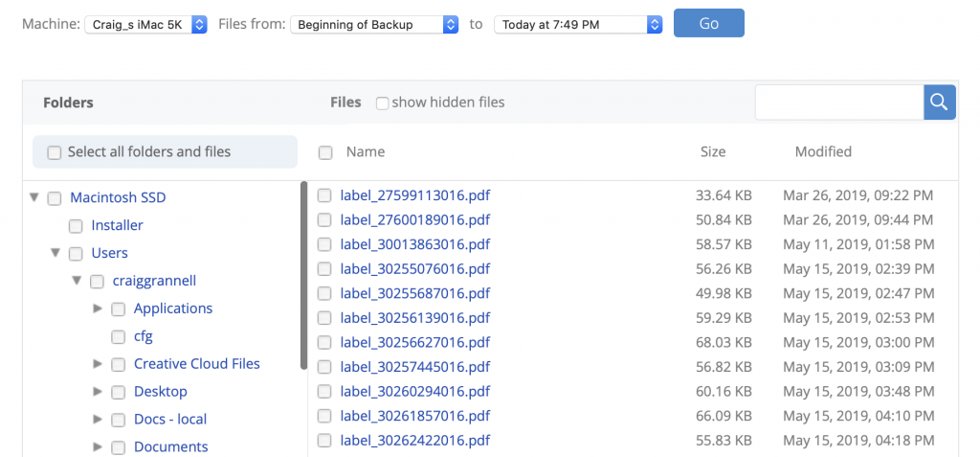
Task: Open file label_27599113016.pdf
Action: click(415, 195)
